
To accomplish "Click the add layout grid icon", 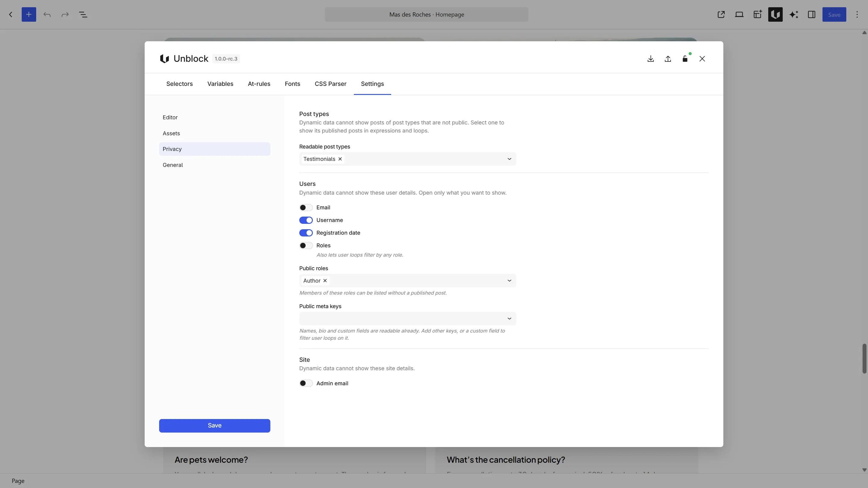I will 757,14.
